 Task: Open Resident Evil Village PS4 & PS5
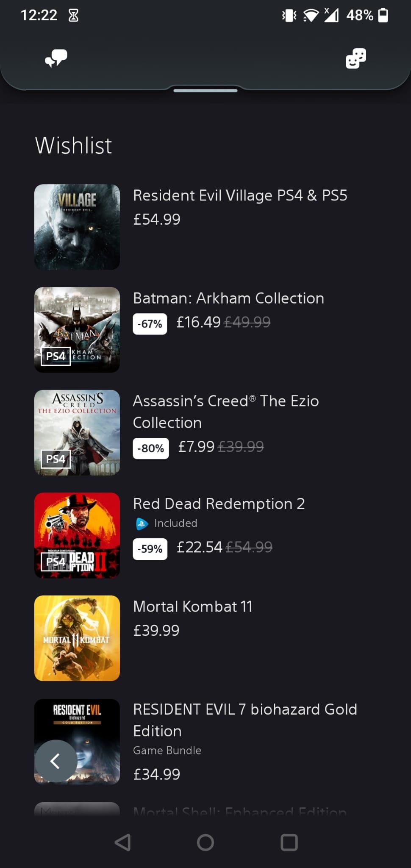240,196
